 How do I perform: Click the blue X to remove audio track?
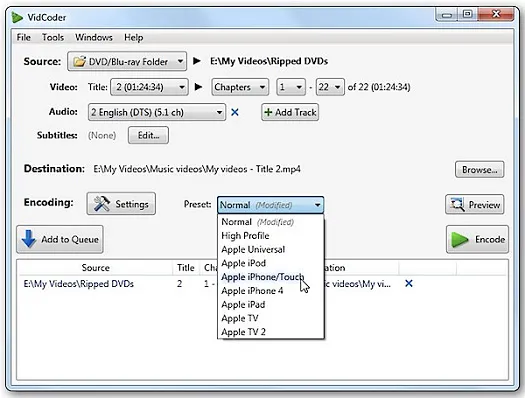coord(235,112)
